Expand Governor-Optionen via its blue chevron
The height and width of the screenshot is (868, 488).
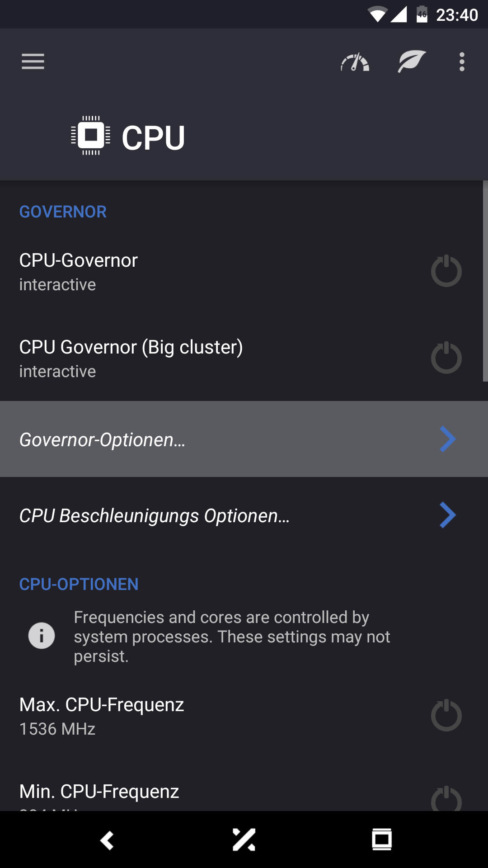(447, 439)
